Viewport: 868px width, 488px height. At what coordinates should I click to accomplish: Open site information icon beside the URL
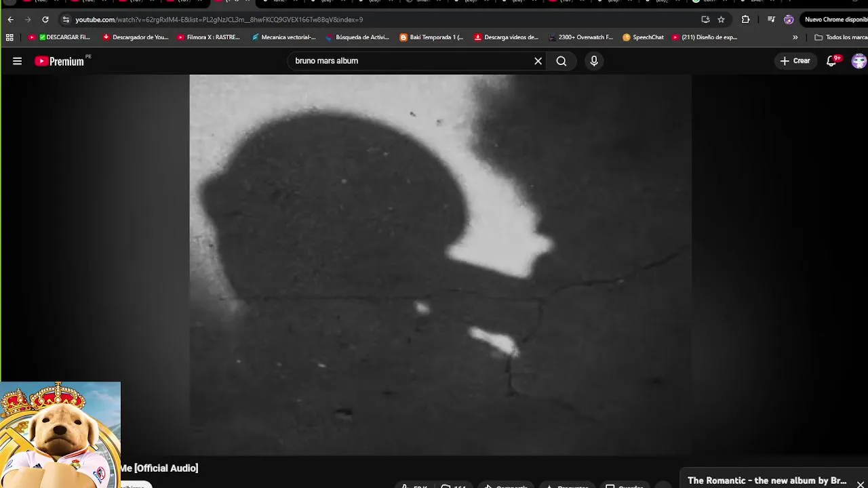(66, 20)
